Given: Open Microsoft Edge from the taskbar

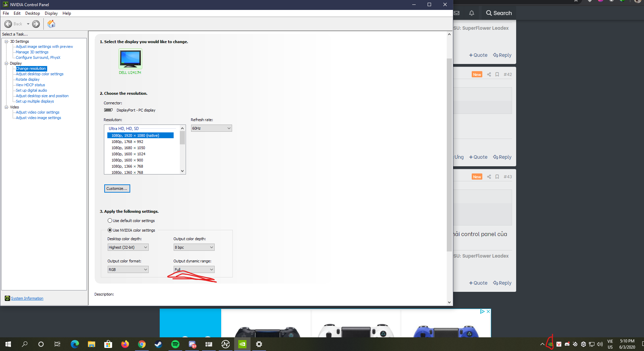Looking at the screenshot, I should tap(75, 344).
